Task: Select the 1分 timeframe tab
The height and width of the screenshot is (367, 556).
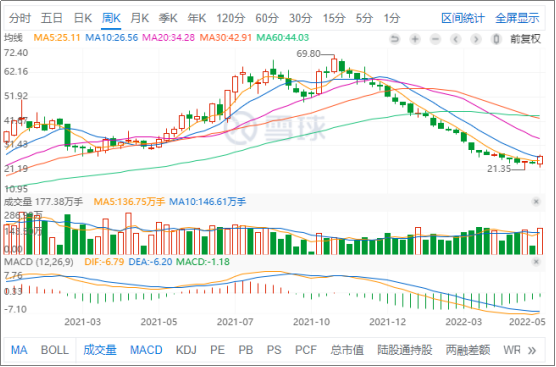Action: click(392, 18)
